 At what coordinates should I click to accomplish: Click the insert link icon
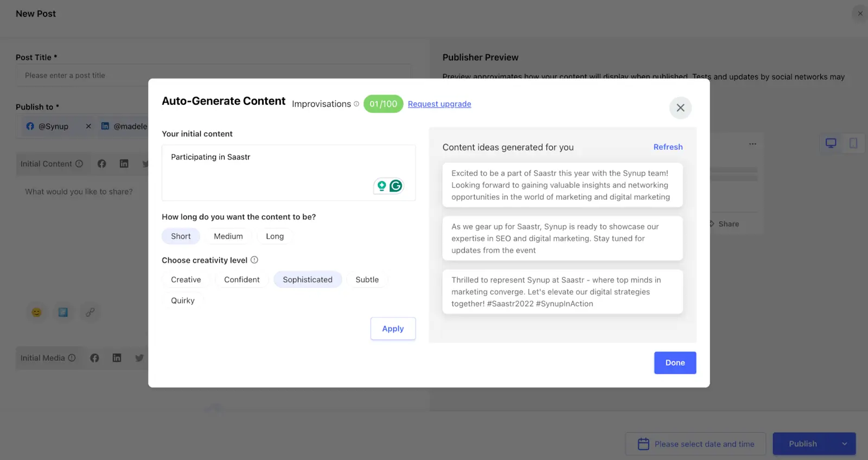tap(90, 312)
